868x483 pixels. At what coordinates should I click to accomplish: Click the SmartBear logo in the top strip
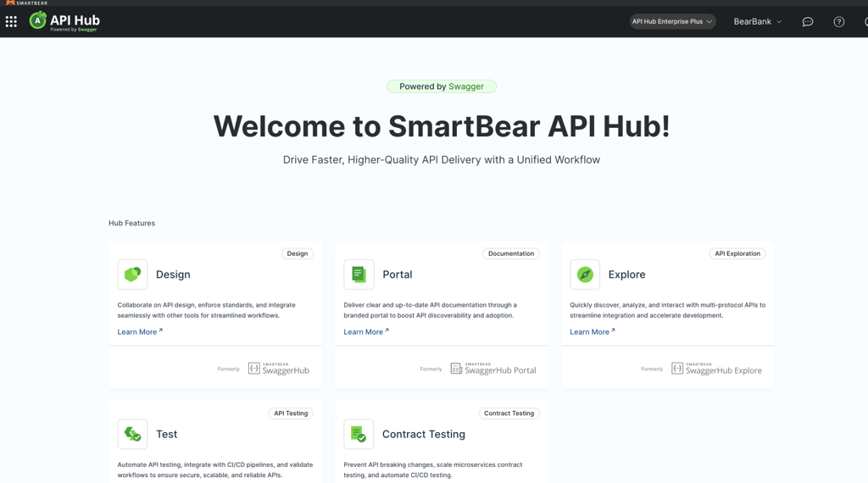pos(26,3)
